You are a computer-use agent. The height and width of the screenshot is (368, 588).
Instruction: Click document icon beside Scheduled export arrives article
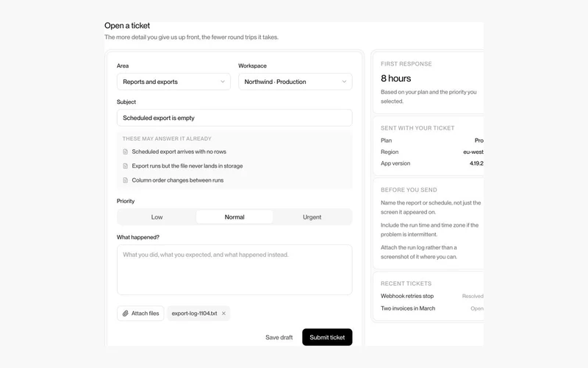coord(125,152)
